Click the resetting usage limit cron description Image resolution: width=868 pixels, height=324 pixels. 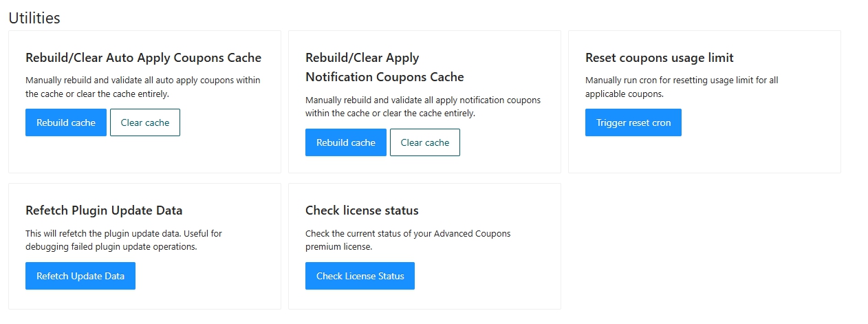point(682,87)
